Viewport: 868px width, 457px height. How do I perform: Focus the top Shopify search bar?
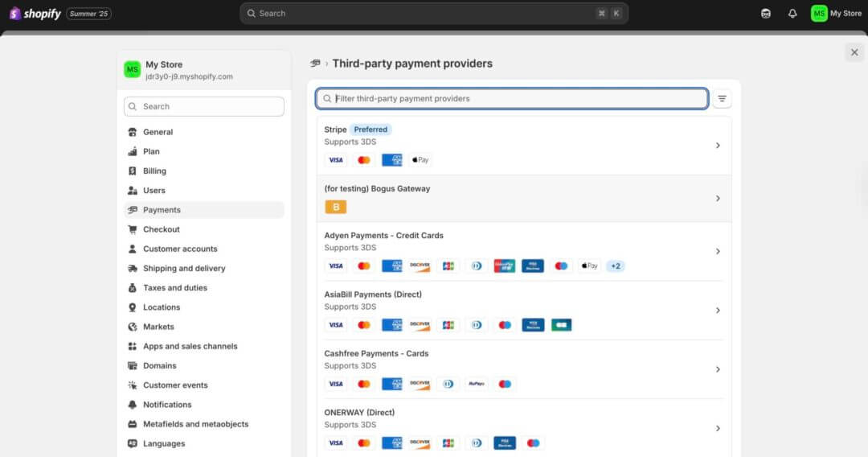tap(434, 14)
